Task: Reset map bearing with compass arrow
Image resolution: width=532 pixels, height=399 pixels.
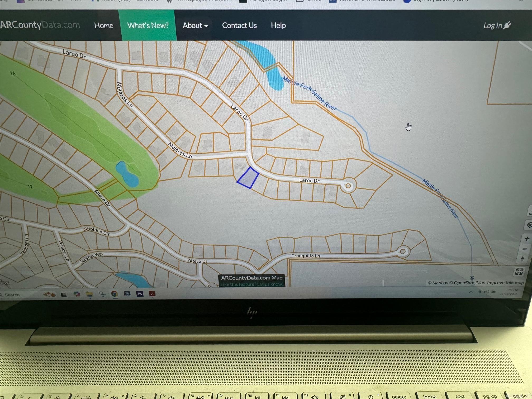Action: pyautogui.click(x=522, y=259)
